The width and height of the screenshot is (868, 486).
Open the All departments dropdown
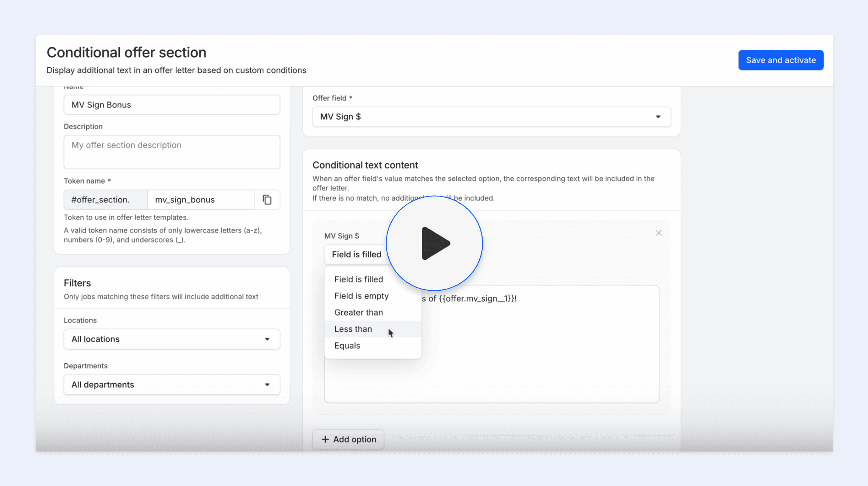coord(172,385)
